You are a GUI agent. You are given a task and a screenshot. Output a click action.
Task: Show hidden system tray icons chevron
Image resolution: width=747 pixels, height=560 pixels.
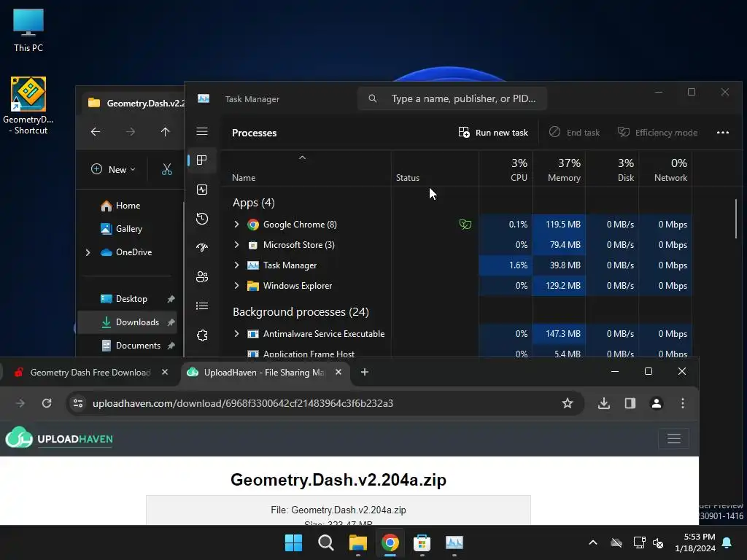click(x=592, y=542)
